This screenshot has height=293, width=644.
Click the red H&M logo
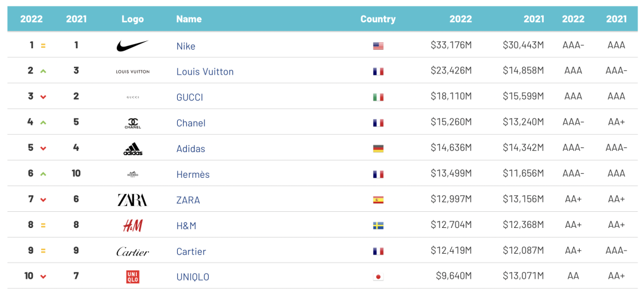coord(133,226)
